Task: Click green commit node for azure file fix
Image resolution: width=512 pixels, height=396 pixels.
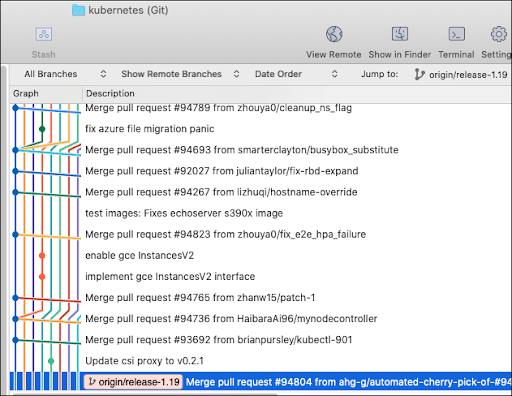Action: pos(42,129)
